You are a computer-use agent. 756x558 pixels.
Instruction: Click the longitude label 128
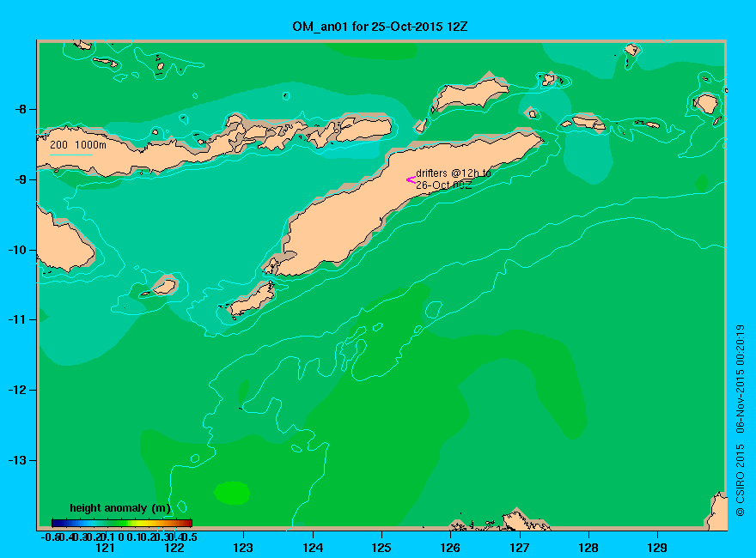click(588, 548)
